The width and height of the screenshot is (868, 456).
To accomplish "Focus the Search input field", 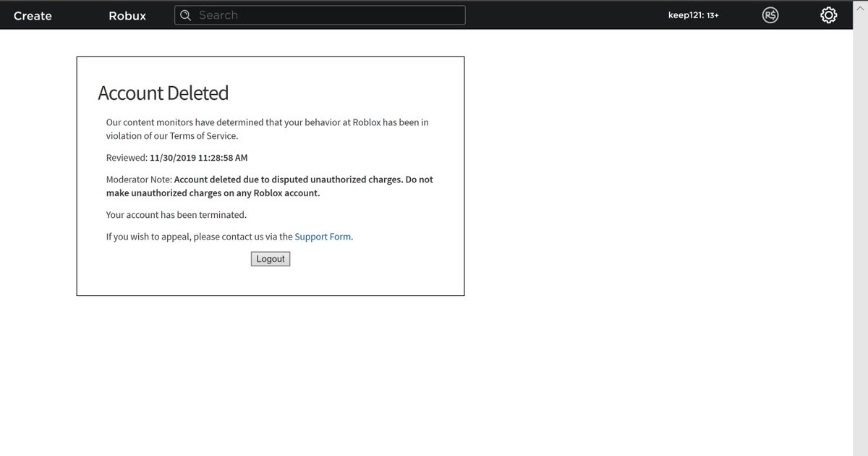I will tap(320, 15).
